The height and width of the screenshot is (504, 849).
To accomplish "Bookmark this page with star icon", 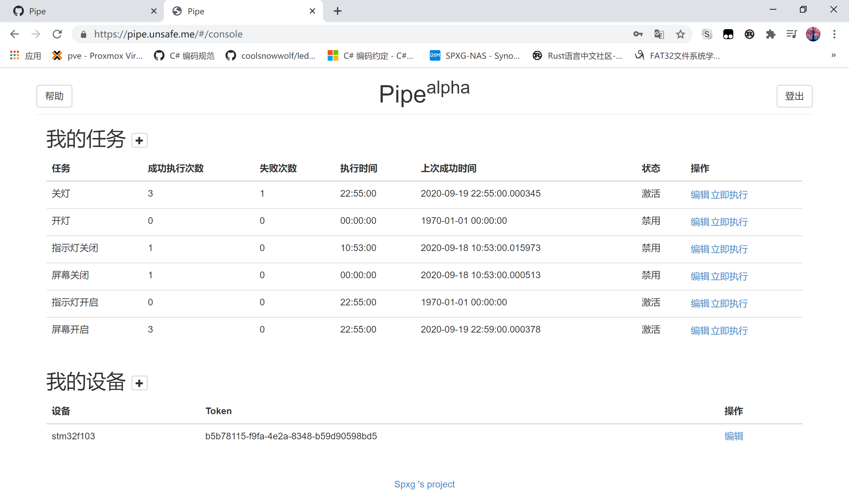I will pos(680,34).
